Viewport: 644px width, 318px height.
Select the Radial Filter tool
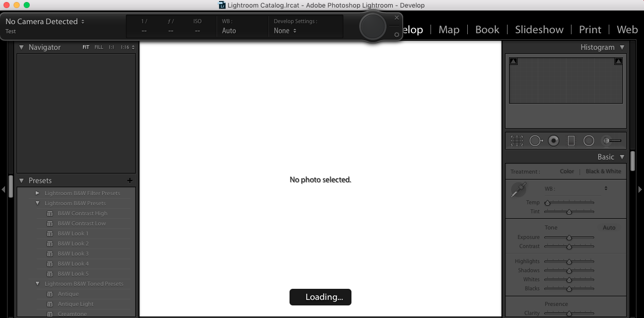[589, 141]
